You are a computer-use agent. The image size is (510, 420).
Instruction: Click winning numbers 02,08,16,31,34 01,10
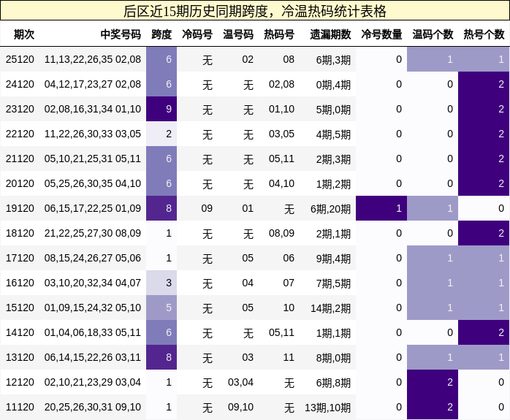(93, 109)
